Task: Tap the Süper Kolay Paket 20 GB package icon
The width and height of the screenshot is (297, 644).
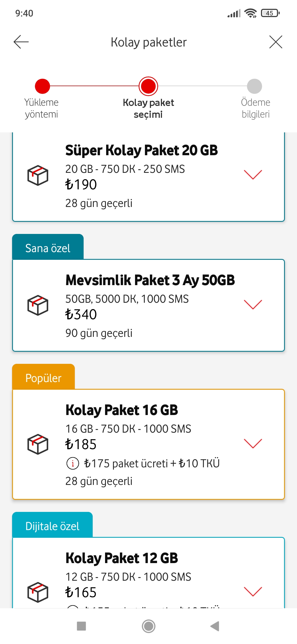Action: [38, 175]
